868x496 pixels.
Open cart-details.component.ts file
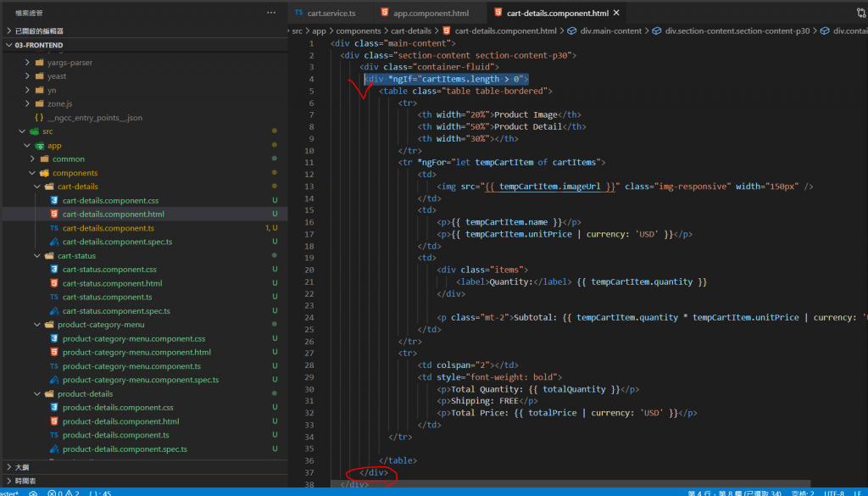pyautogui.click(x=108, y=228)
